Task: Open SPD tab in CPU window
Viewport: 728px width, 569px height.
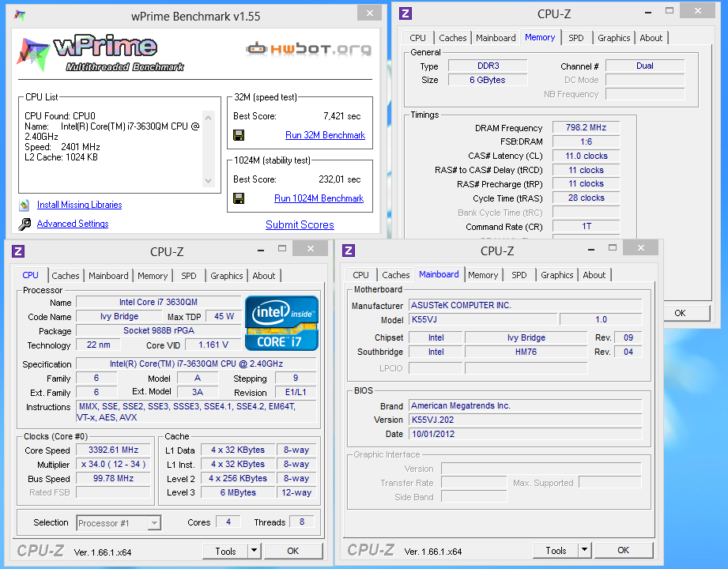Action: pyautogui.click(x=188, y=276)
